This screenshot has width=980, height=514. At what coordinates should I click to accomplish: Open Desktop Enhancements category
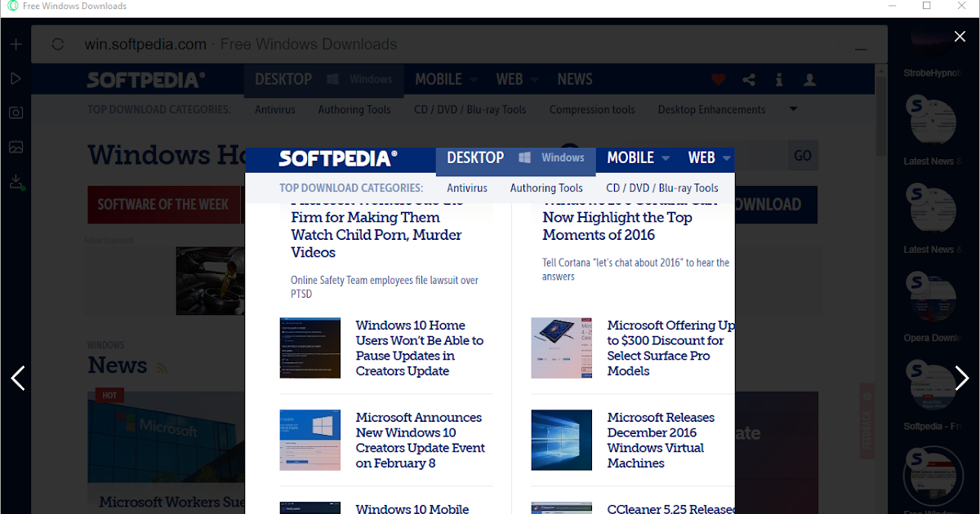click(x=712, y=109)
